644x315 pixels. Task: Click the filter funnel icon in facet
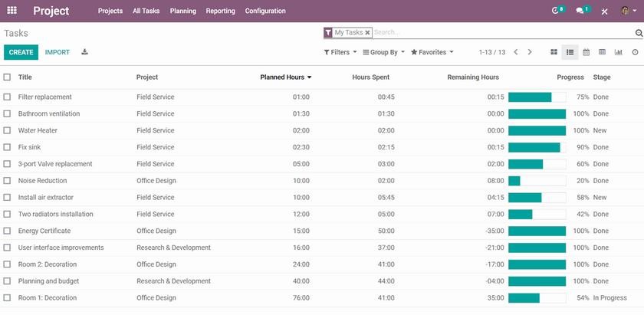point(328,32)
